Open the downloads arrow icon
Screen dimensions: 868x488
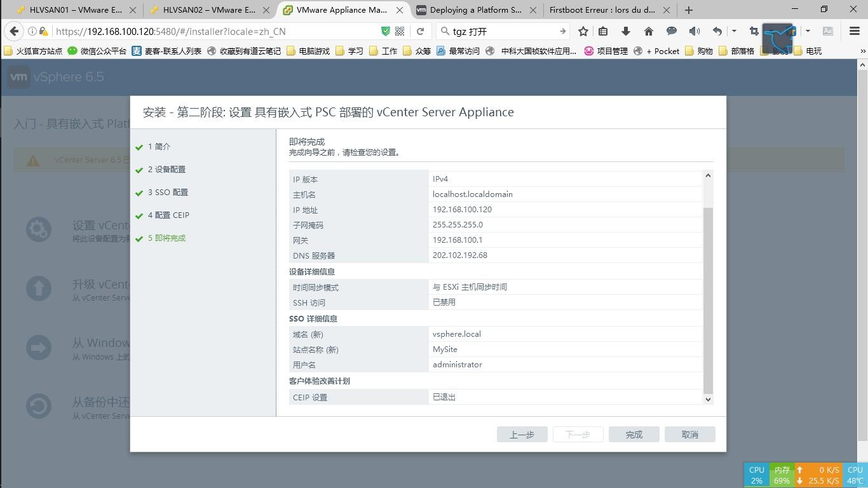pos(626,31)
